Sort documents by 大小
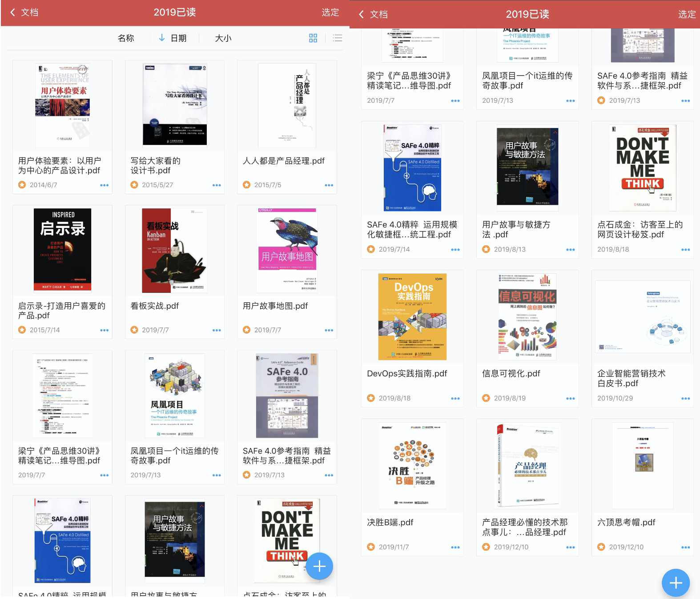Image resolution: width=700 pixels, height=599 pixels. [223, 38]
